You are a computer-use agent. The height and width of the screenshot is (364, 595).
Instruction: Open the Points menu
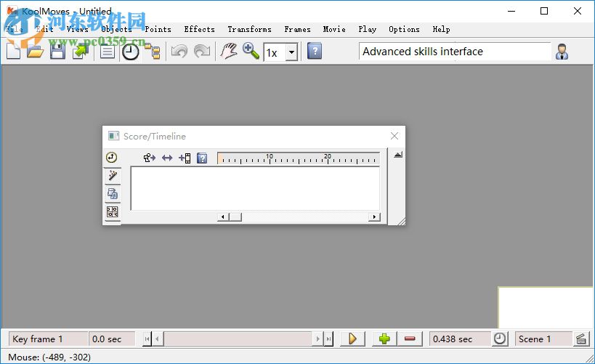coord(158,29)
